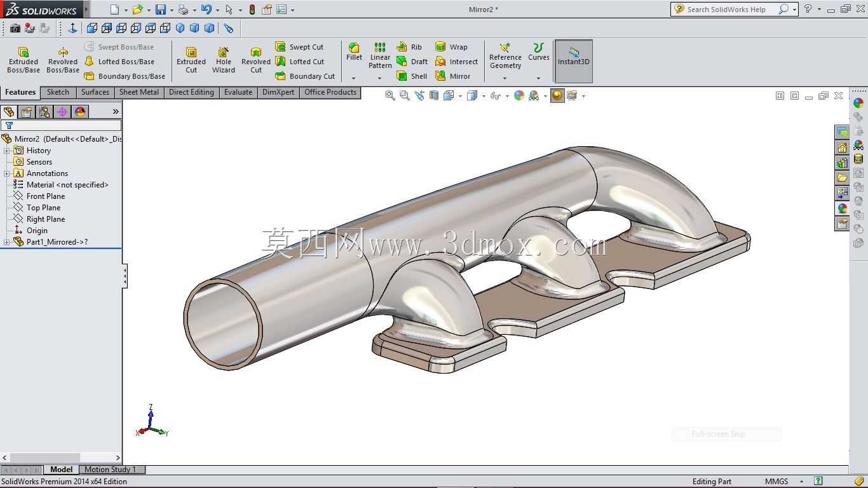The height and width of the screenshot is (488, 868).
Task: Expand the History node
Action: coord(7,151)
